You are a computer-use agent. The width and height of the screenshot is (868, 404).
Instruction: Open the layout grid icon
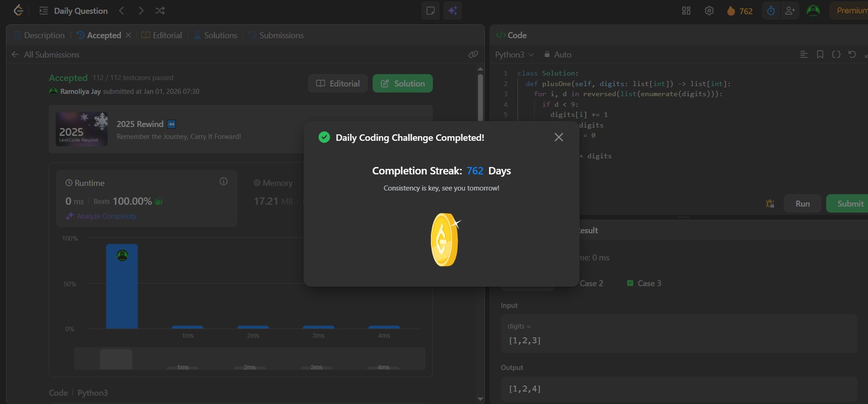[x=686, y=11]
